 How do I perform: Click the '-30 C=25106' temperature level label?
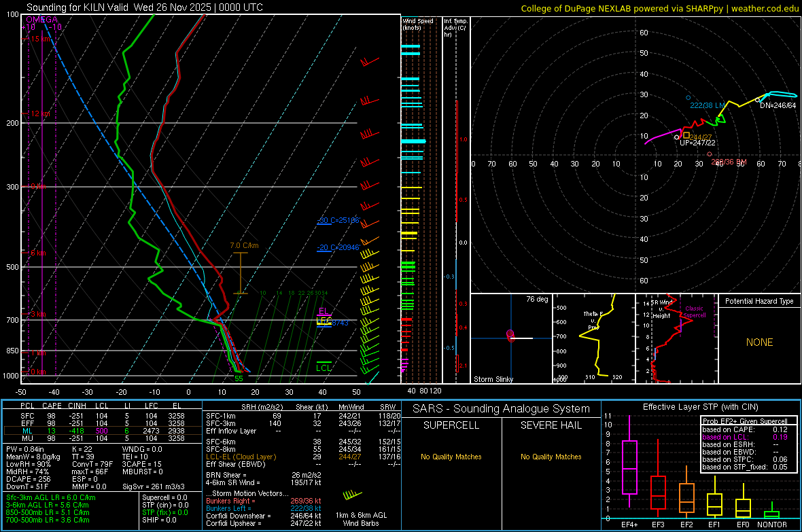point(338,220)
